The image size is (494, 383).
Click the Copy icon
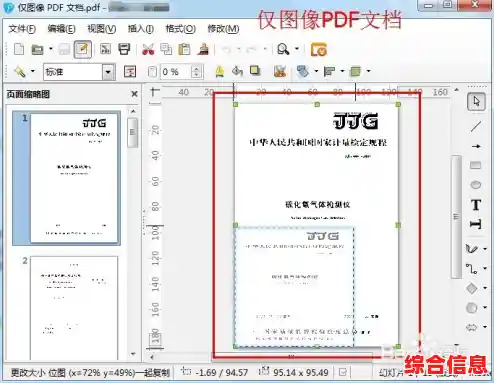[166, 49]
